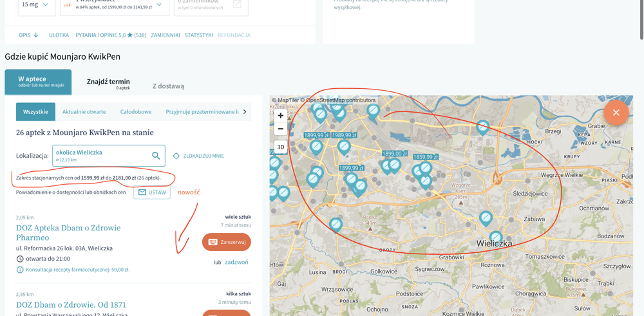Click the pharmacy pin west of Rajsko hill
Screen dimensions: 644x316
(x=336, y=225)
